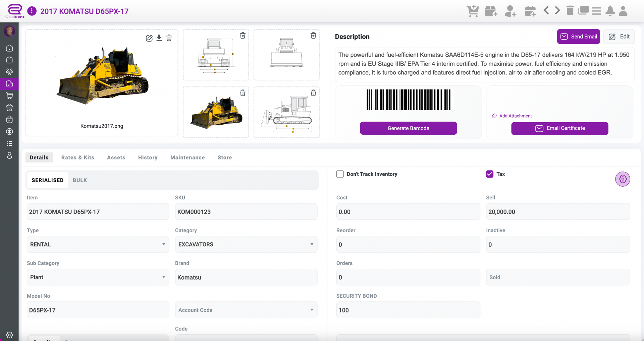This screenshot has height=341, width=644.
Task: Open the highlighted inventory icon in sidebar
Action: coord(9,84)
